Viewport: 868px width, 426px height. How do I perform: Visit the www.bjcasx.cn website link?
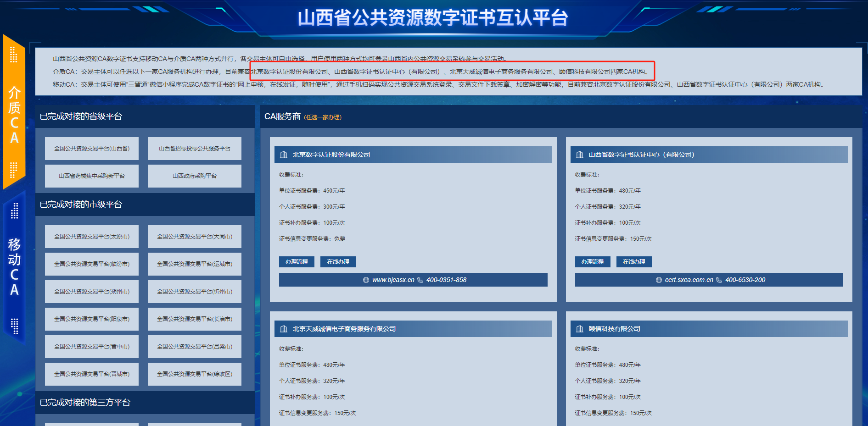click(393, 280)
